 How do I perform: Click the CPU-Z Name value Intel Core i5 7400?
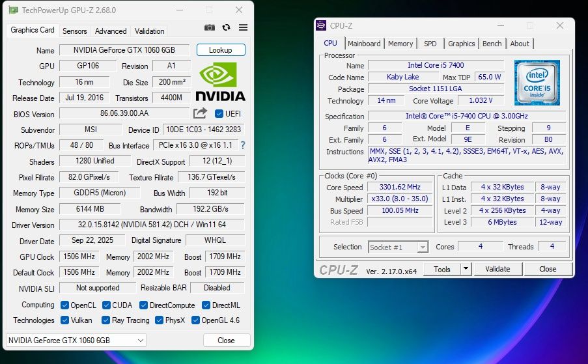(x=436, y=65)
